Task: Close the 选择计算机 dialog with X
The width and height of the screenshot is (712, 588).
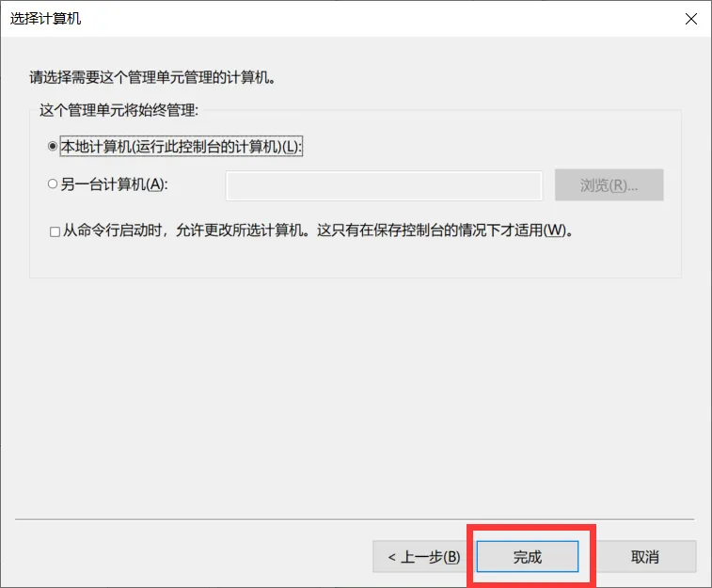Action: [691, 19]
